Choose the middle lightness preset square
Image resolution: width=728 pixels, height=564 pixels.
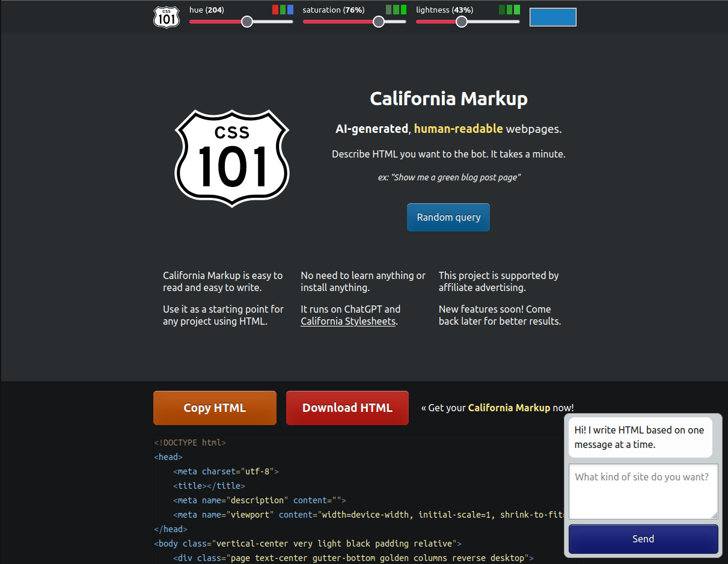(x=510, y=10)
